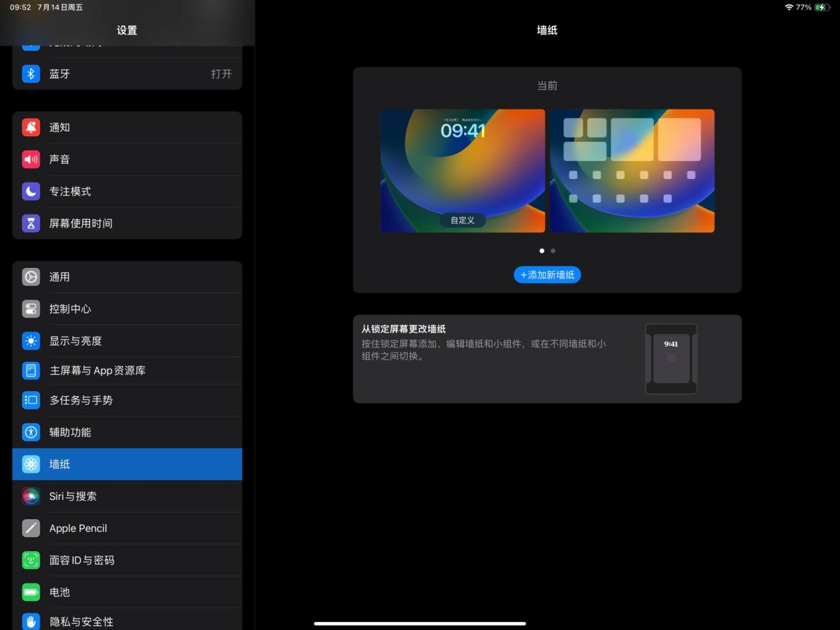Open 通知 (Notifications) settings via its bell icon
Viewport: 840px width, 630px height.
(31, 127)
